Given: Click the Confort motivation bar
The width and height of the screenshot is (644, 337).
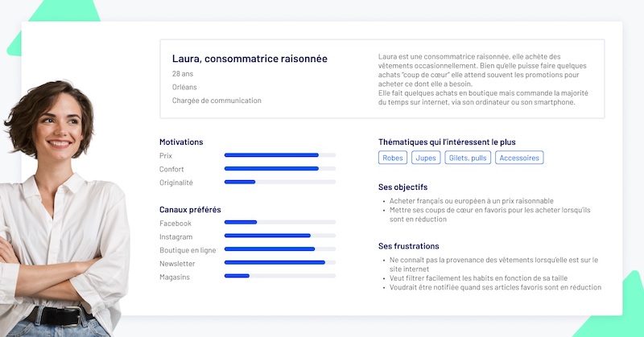Looking at the screenshot, I should point(279,169).
